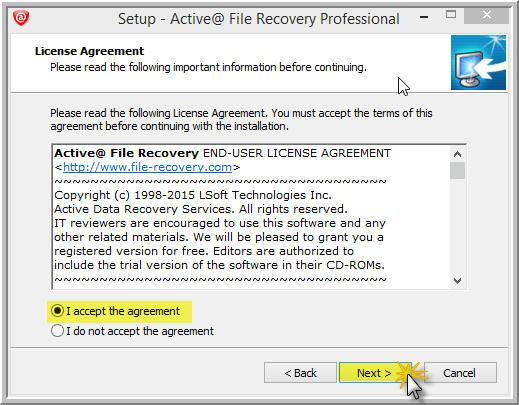Click the empty scrollbar track below the thumb

457,226
